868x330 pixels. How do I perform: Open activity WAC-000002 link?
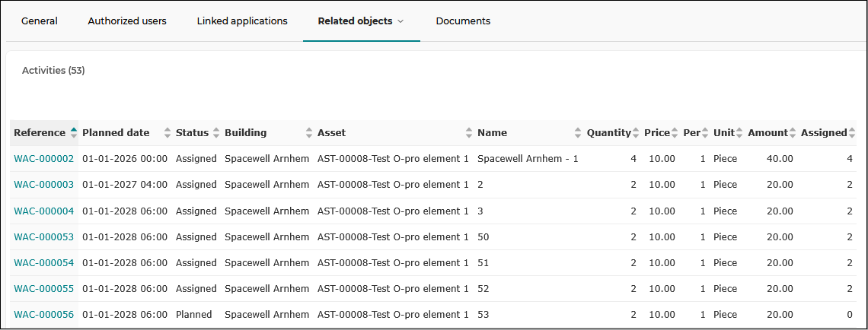43,159
